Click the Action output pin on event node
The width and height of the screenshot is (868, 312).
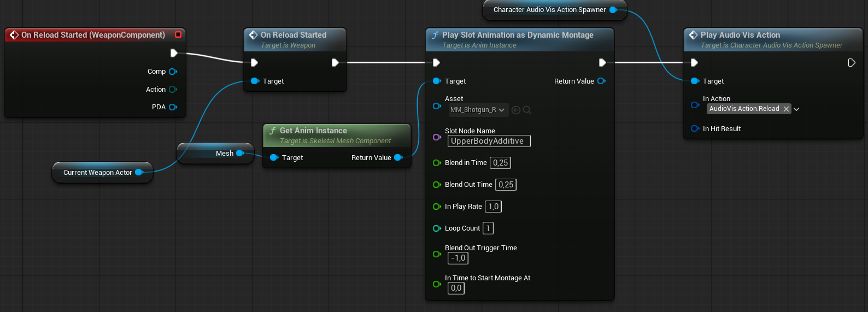pyautogui.click(x=173, y=90)
